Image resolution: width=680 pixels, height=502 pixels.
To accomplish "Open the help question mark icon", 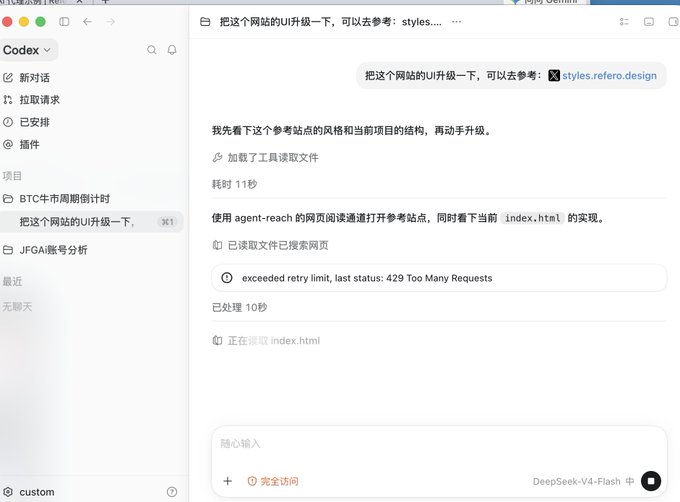I will [172, 492].
